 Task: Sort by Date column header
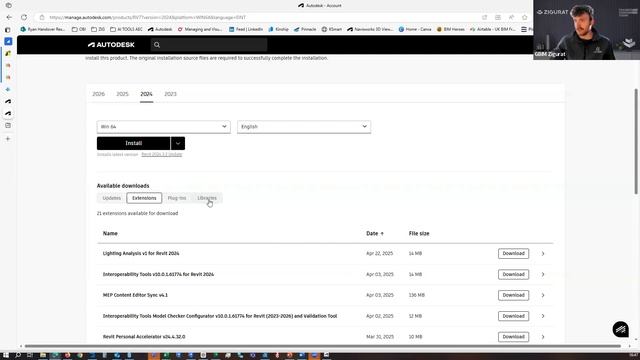coord(375,233)
